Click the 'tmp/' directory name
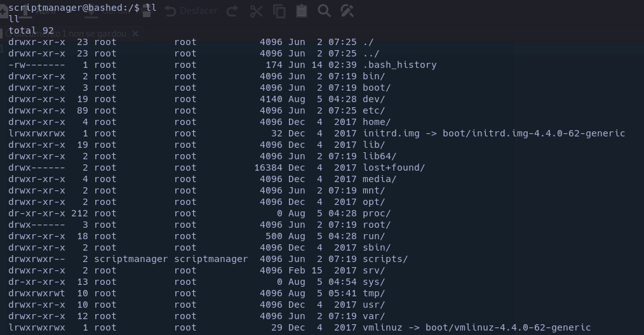The height and width of the screenshot is (335, 644). (373, 294)
